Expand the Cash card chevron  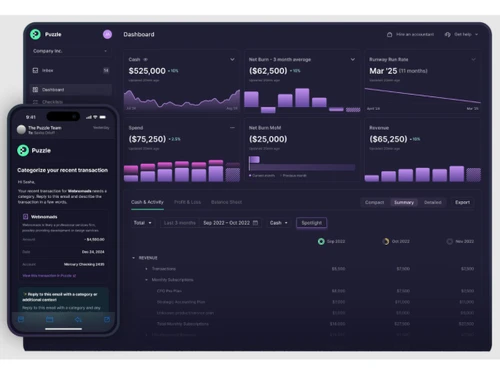point(232,60)
